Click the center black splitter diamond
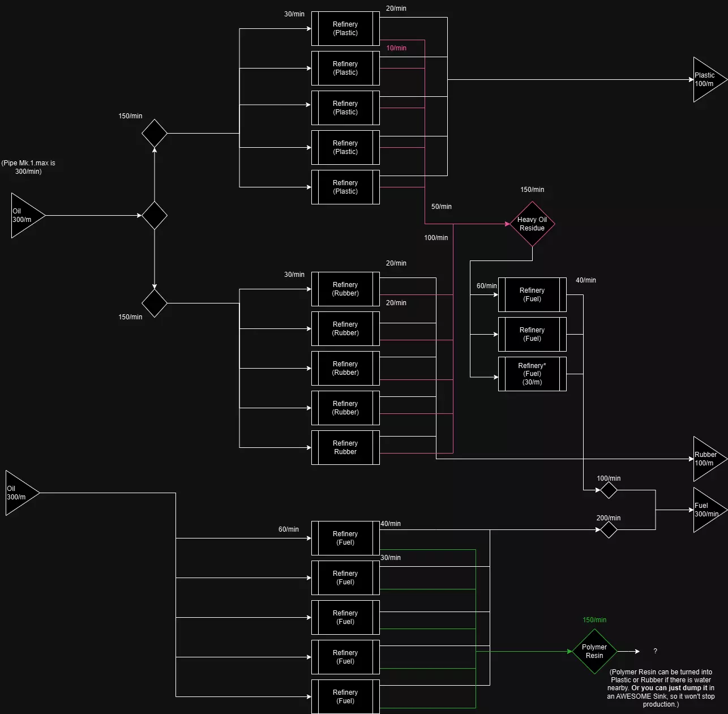728x714 pixels. coord(155,215)
